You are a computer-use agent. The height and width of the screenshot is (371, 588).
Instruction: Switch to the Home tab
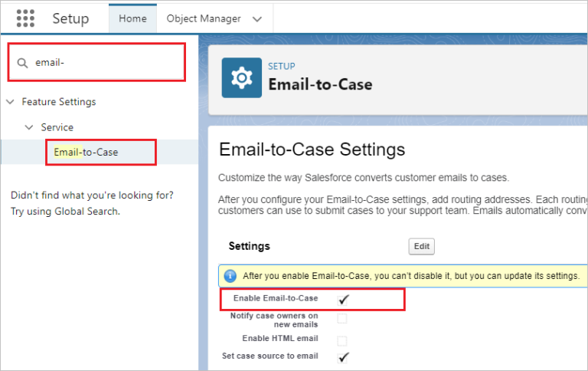pos(132,18)
